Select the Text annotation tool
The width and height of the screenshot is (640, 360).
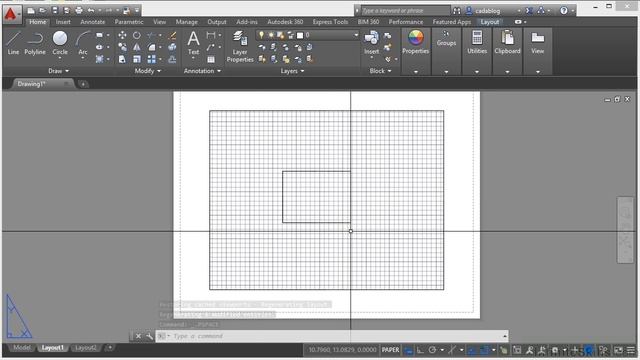tap(193, 43)
